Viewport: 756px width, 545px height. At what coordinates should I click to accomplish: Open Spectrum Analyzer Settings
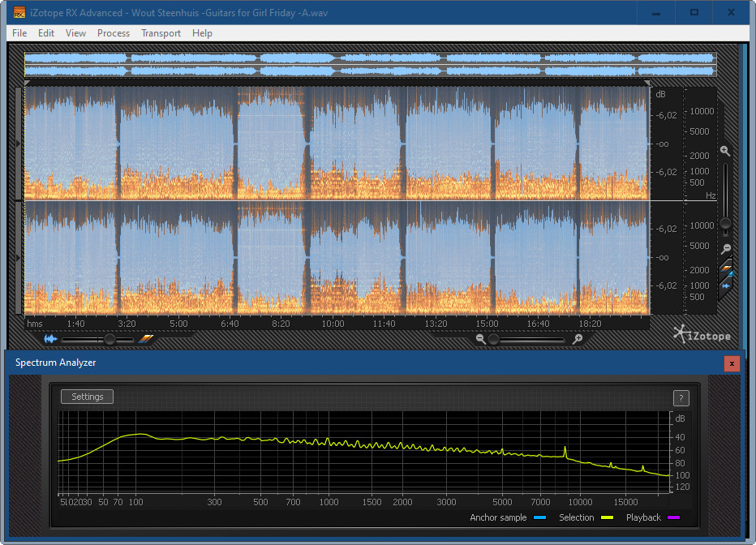(x=88, y=397)
